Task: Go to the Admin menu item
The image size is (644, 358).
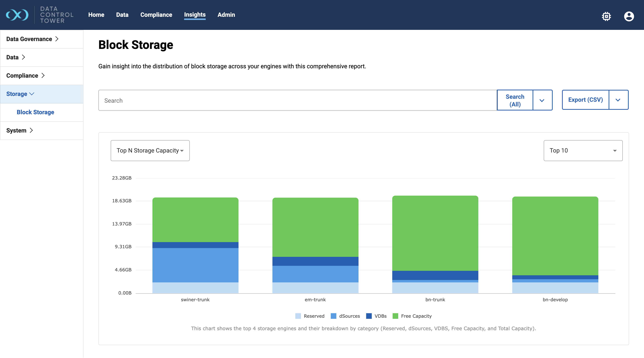Action: [226, 15]
